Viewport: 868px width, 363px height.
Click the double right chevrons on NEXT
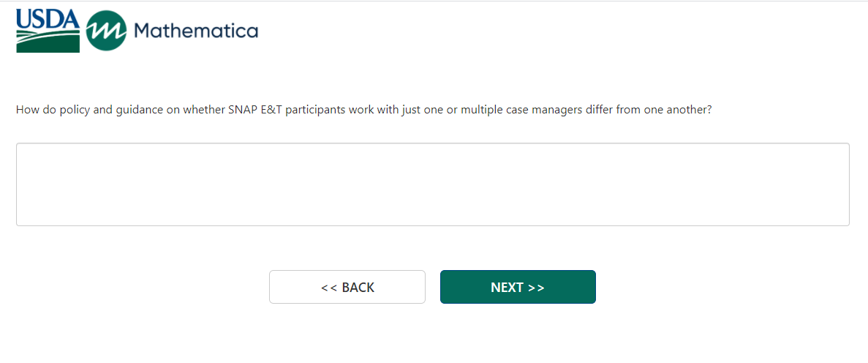point(536,288)
